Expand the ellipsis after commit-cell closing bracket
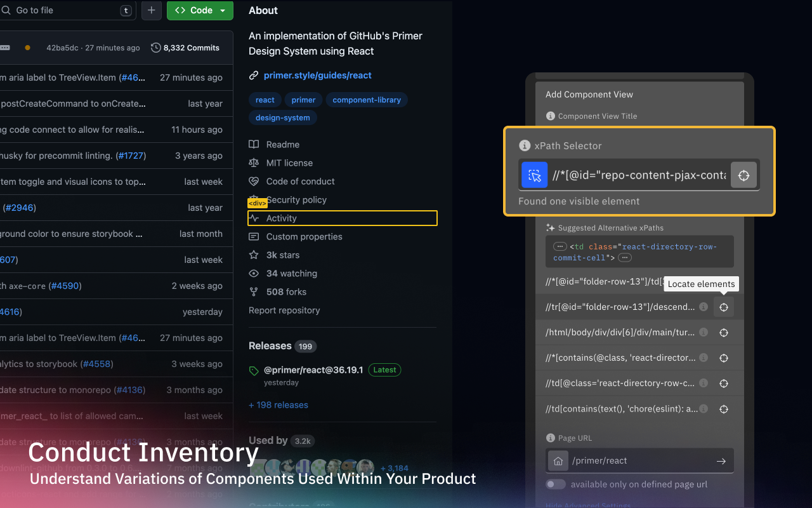The width and height of the screenshot is (812, 508). pos(625,258)
